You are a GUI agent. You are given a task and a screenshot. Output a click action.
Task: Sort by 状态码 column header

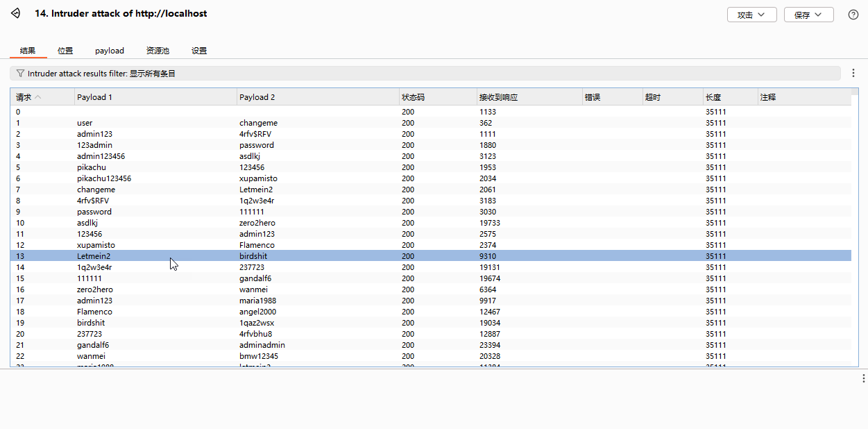pyautogui.click(x=413, y=97)
